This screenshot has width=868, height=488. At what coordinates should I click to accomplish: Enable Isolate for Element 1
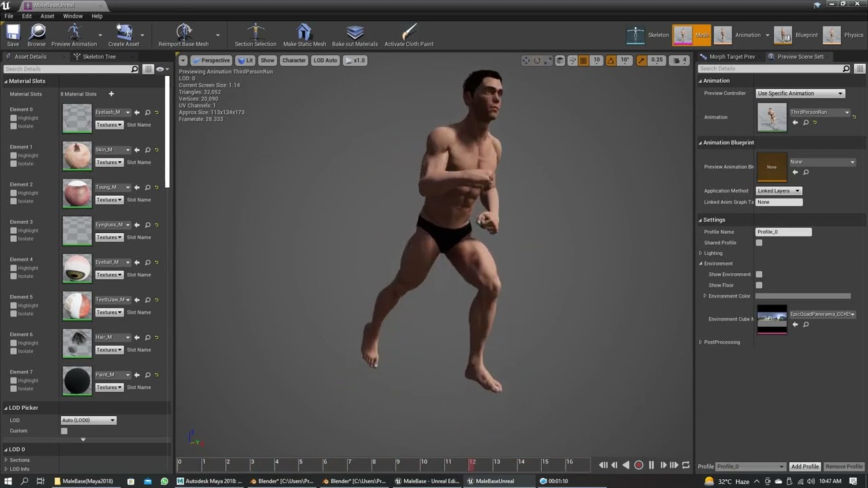(14, 163)
